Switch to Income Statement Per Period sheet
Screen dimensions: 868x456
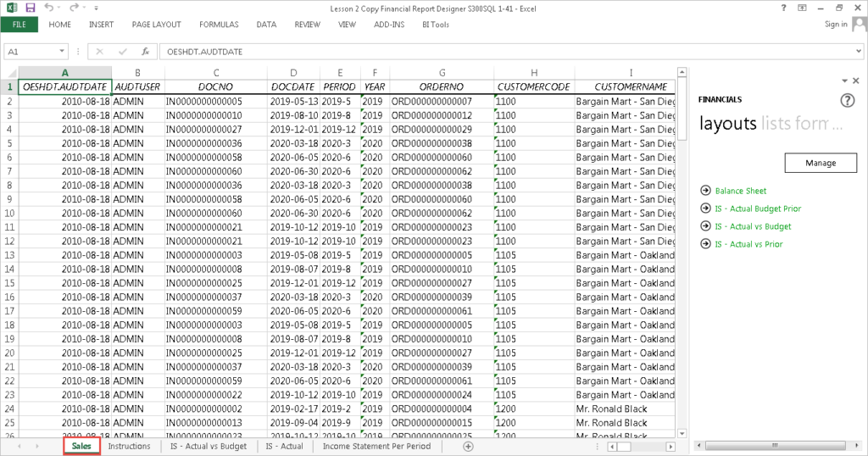[x=376, y=446]
